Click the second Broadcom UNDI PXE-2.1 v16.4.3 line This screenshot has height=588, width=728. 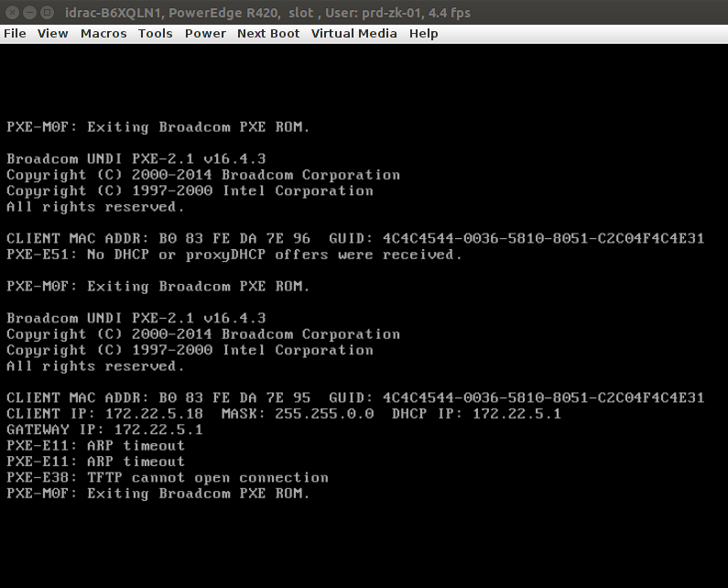[136, 319]
